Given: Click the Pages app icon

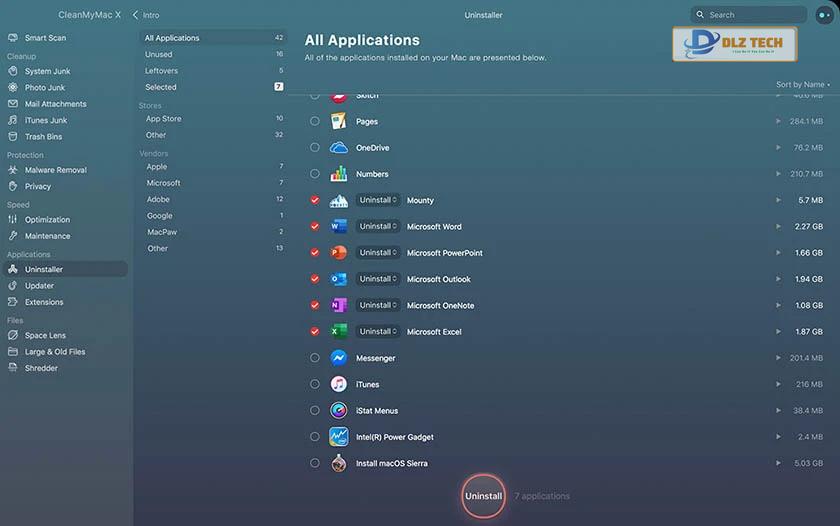Looking at the screenshot, I should tap(339, 121).
